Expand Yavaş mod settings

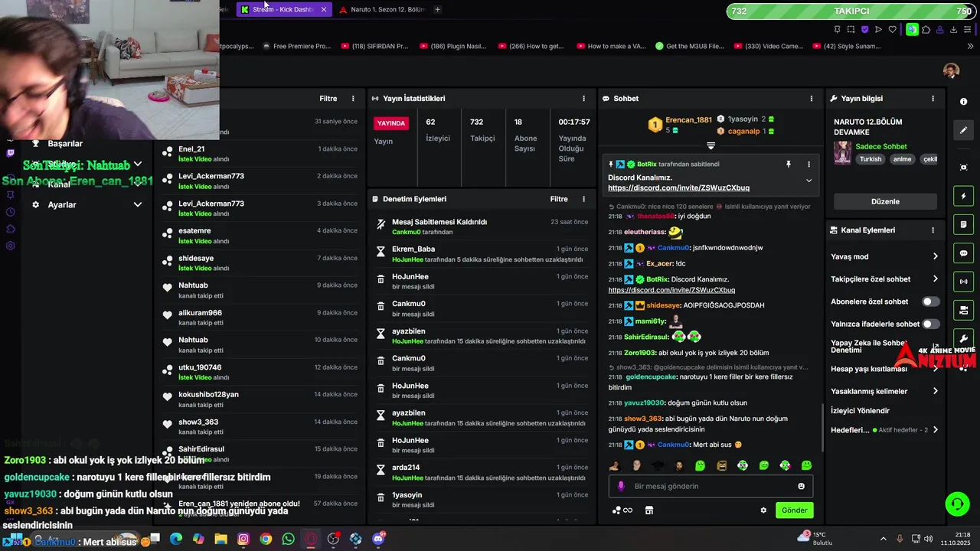coord(935,257)
